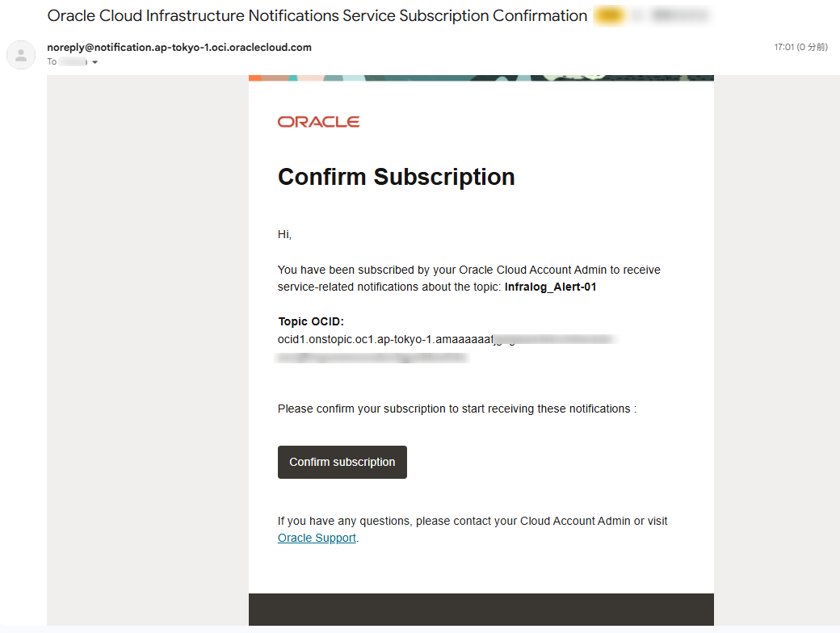Click the noreply sender email address
This screenshot has height=633, width=840.
click(179, 48)
